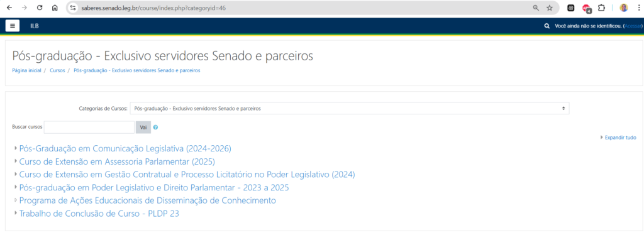Expand the arrow beside Trabalho de Conclusão de Curso
The image size is (644, 235).
(x=16, y=213)
